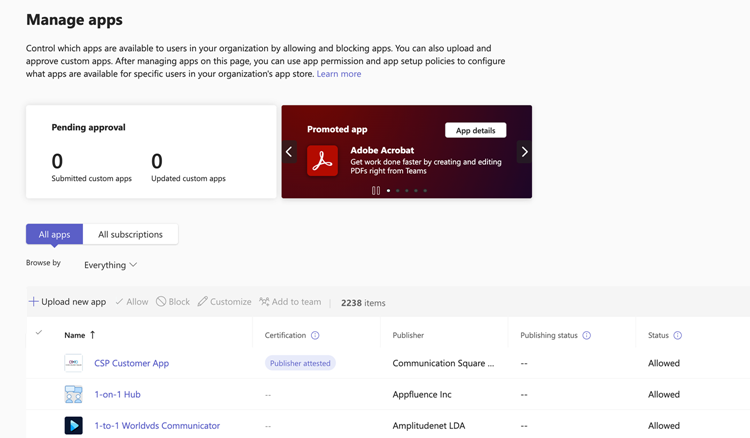Click 1-to-1 Worldvds Communicator app icon
Screen dimensions: 750x438
[x=74, y=425]
